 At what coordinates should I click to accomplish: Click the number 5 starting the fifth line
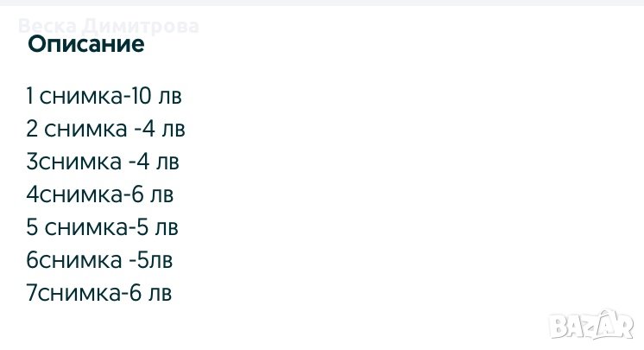pos(32,227)
